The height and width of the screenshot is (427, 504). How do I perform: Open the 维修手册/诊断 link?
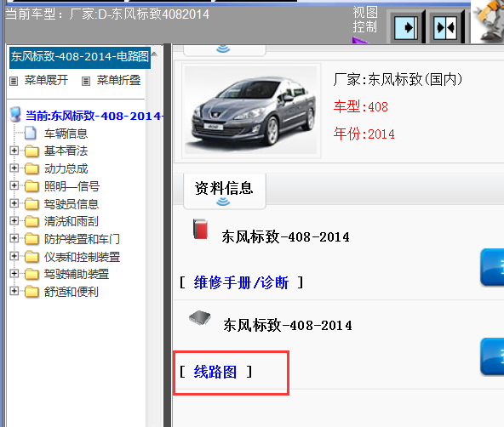[x=241, y=283]
